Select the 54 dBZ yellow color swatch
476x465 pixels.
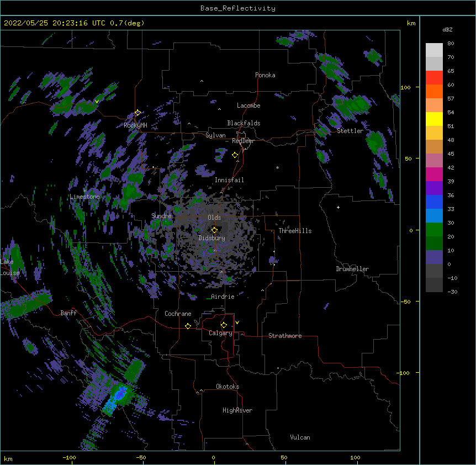[434, 119]
